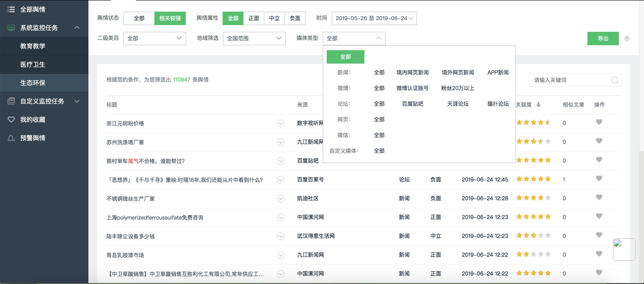644x284 pixels.
Task: Expand details arrow for 苏州洗涤塔厂家
Action: point(280,142)
